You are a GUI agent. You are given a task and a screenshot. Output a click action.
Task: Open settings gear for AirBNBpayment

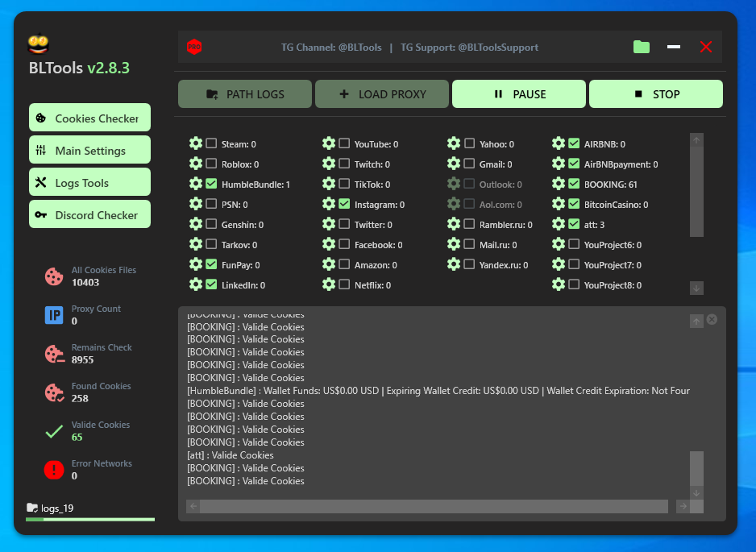point(559,164)
